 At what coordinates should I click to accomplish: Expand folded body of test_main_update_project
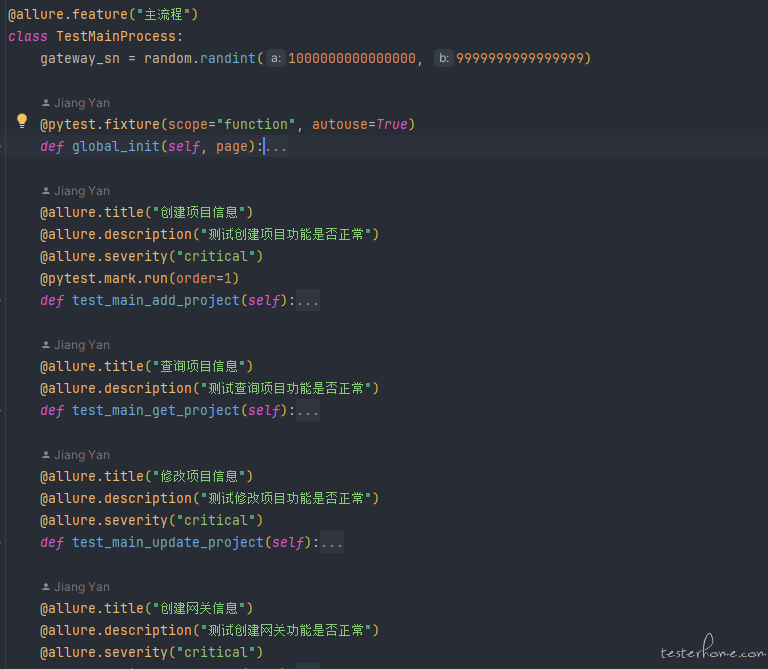click(332, 542)
